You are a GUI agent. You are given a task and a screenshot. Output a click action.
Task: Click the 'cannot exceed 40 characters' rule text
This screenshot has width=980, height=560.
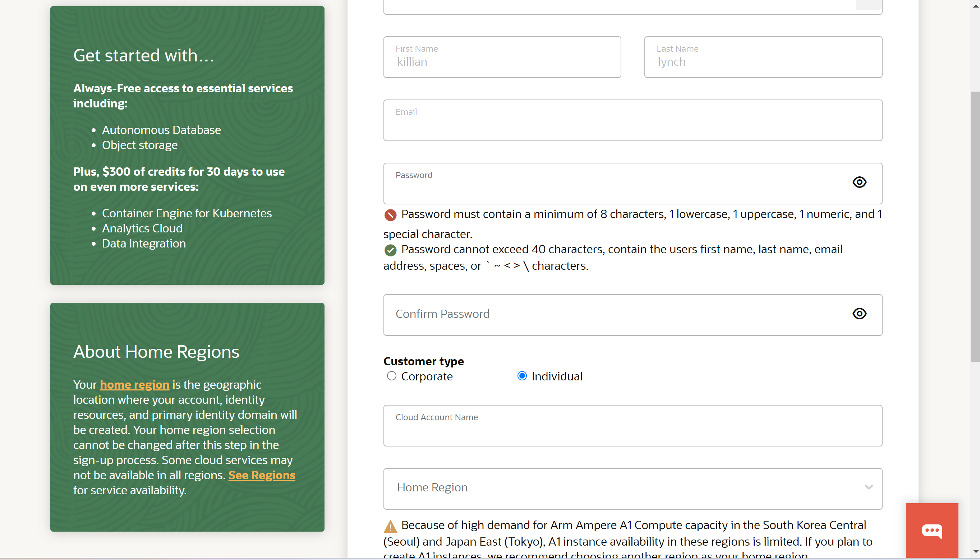point(613,257)
